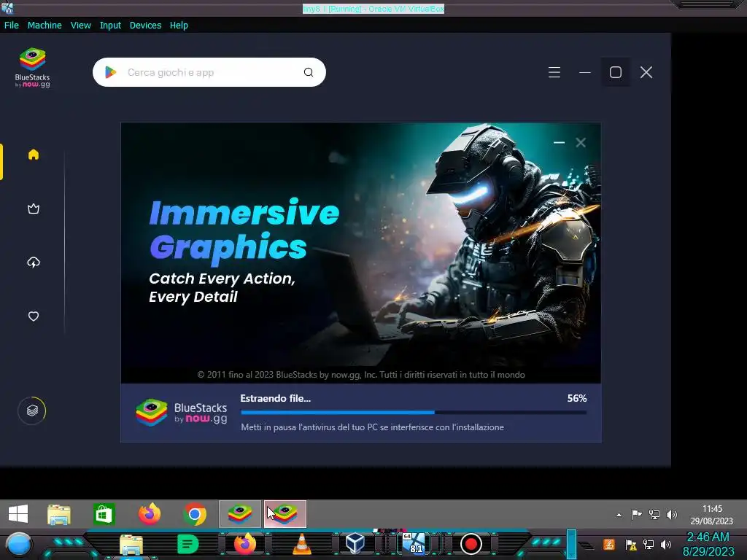Click the Immersive Graphics banner image
This screenshot has height=560, width=747.
(x=360, y=253)
